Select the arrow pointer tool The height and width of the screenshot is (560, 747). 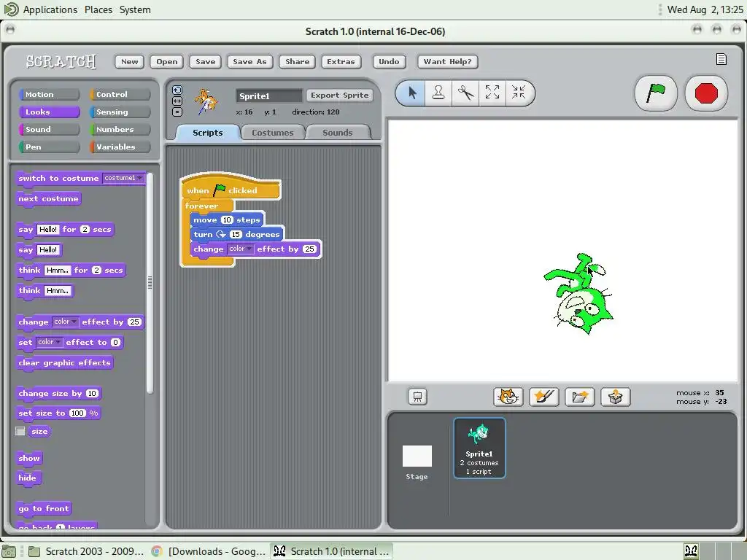click(x=412, y=93)
